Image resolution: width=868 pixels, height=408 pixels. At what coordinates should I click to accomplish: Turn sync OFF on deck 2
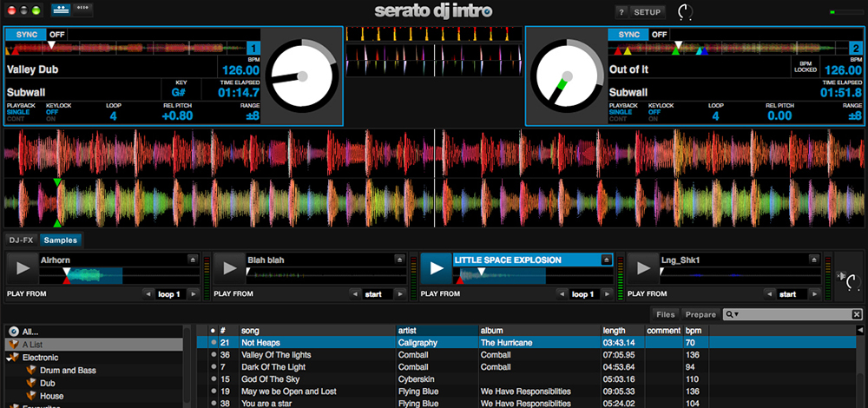click(660, 35)
